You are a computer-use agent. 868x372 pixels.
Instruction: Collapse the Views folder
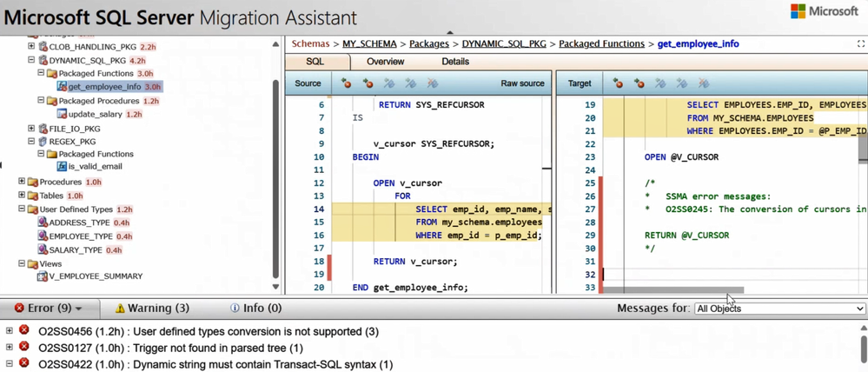(x=22, y=263)
